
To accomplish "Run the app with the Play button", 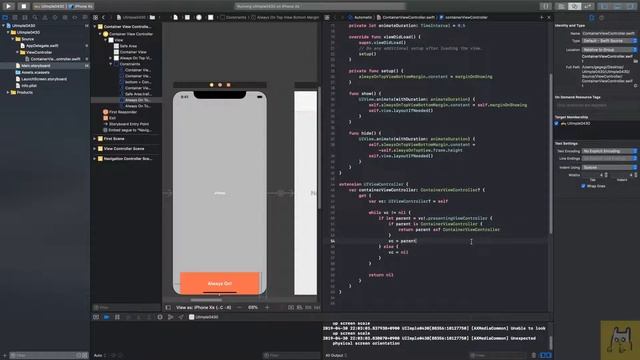I will (x=9, y=6).
